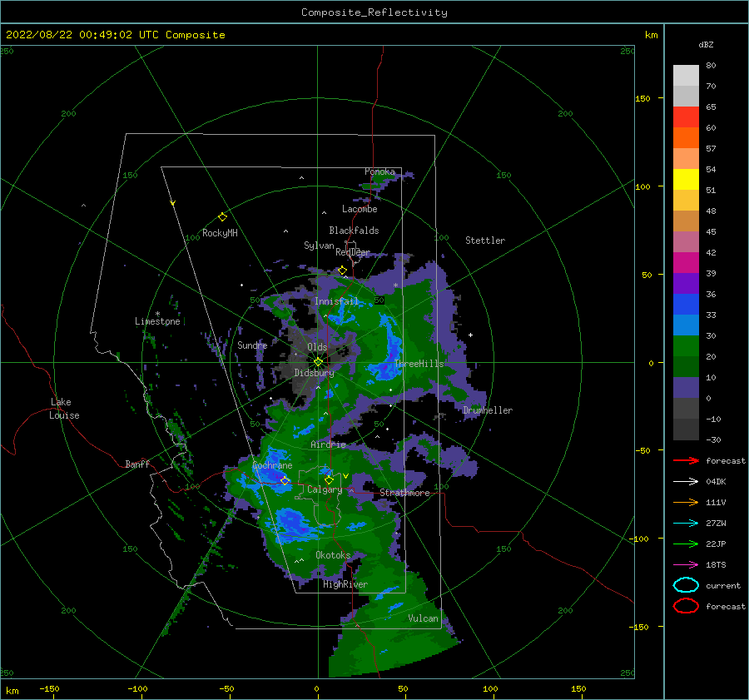The height and width of the screenshot is (700, 749).
Task: Select the 30 dBZ light blue swatch
Action: click(x=686, y=325)
